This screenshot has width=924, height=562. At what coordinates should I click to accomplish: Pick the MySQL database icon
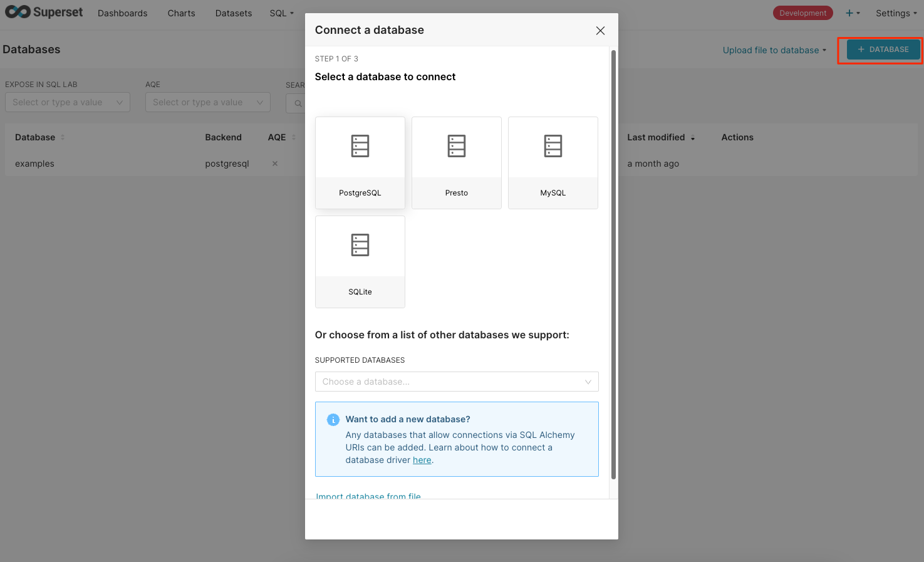(x=553, y=146)
